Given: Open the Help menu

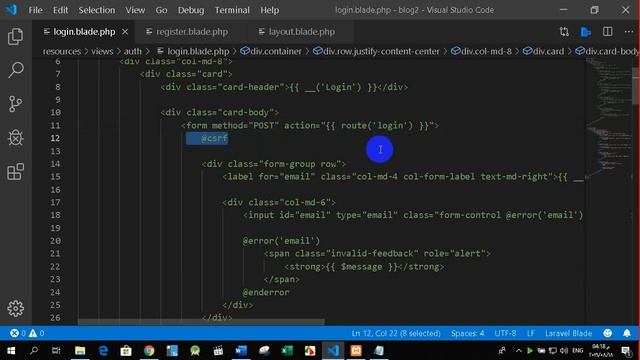Looking at the screenshot, I should coord(269,10).
